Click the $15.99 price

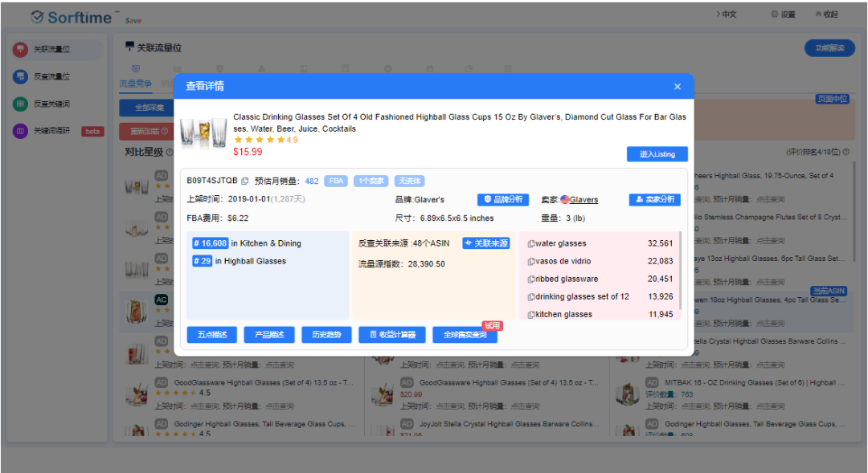coord(248,152)
